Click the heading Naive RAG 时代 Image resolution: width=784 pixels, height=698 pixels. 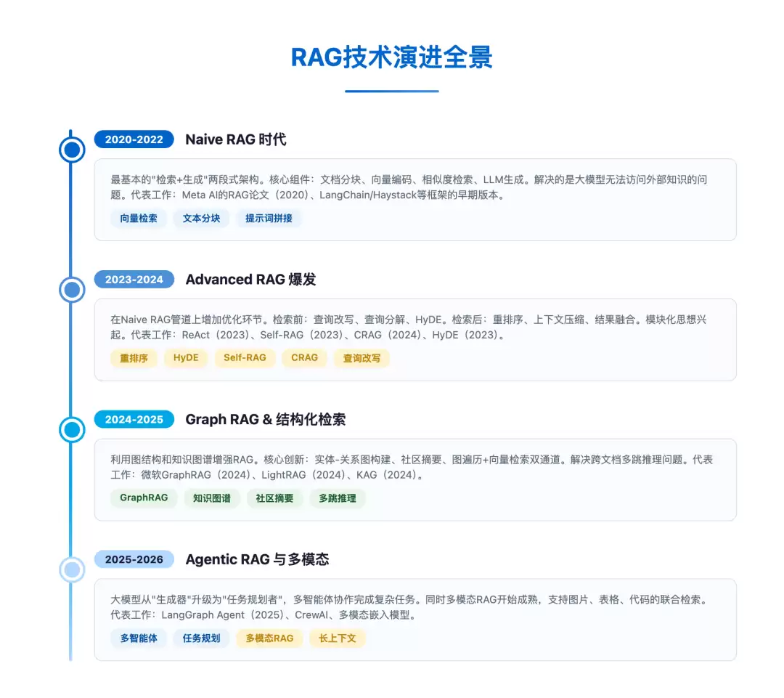(x=235, y=139)
